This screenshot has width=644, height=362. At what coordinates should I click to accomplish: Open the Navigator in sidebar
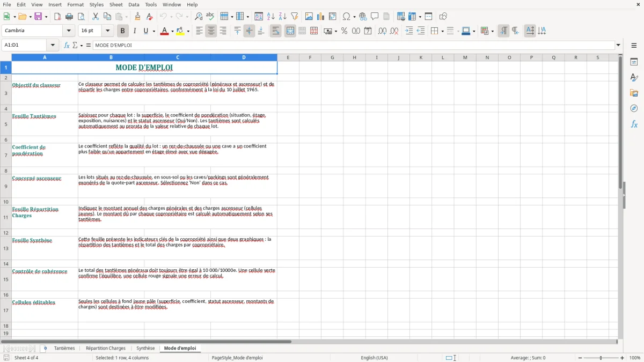tap(634, 108)
